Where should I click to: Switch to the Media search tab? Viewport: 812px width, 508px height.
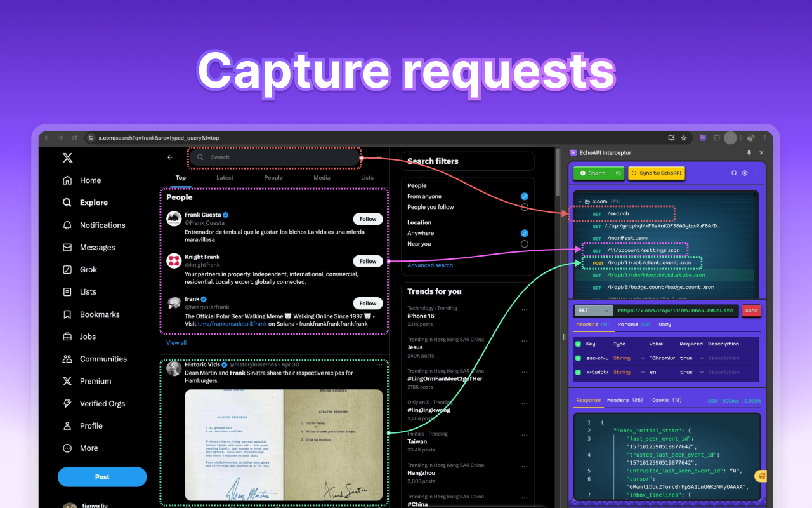[x=322, y=178]
